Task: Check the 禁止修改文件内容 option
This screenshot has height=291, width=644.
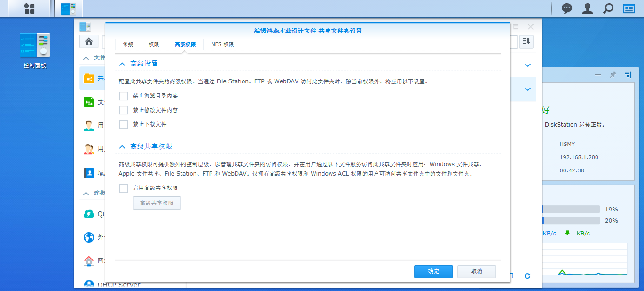Action: 124,110
